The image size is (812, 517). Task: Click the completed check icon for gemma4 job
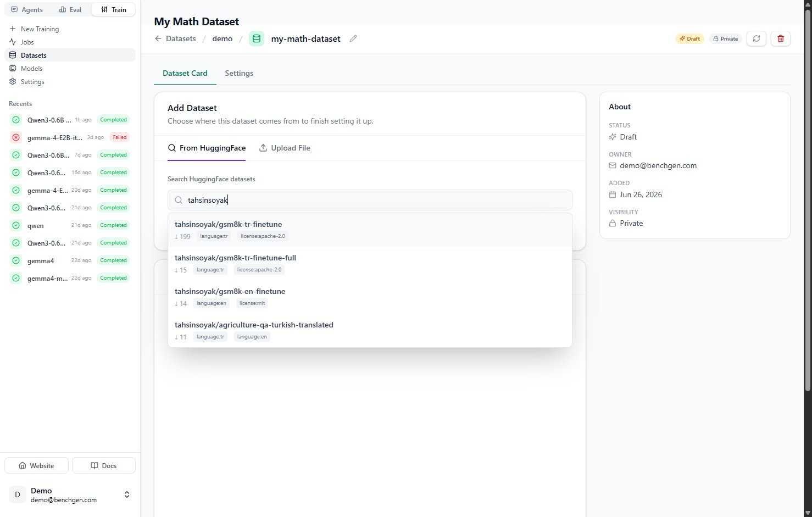click(x=16, y=260)
